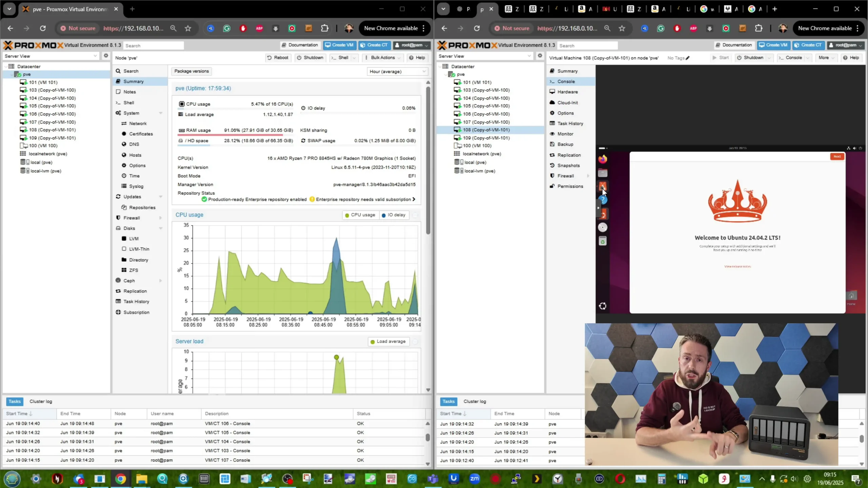The image size is (868, 488).
Task: Click the Package versions button
Action: (x=192, y=71)
